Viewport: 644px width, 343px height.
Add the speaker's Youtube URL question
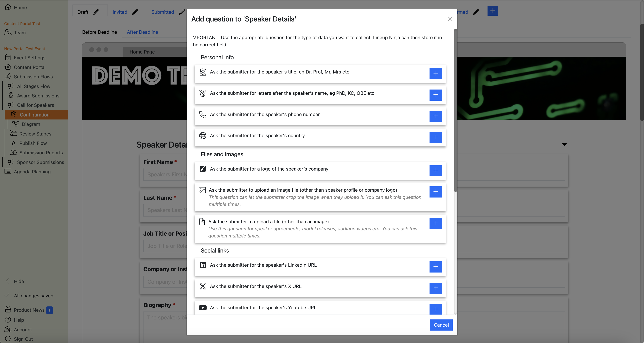pyautogui.click(x=436, y=309)
